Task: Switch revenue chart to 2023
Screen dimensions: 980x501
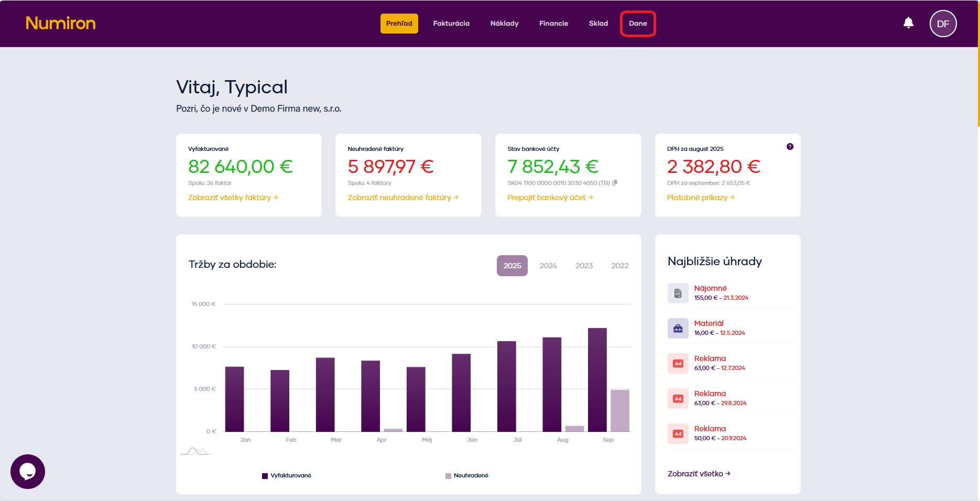Action: (x=584, y=266)
